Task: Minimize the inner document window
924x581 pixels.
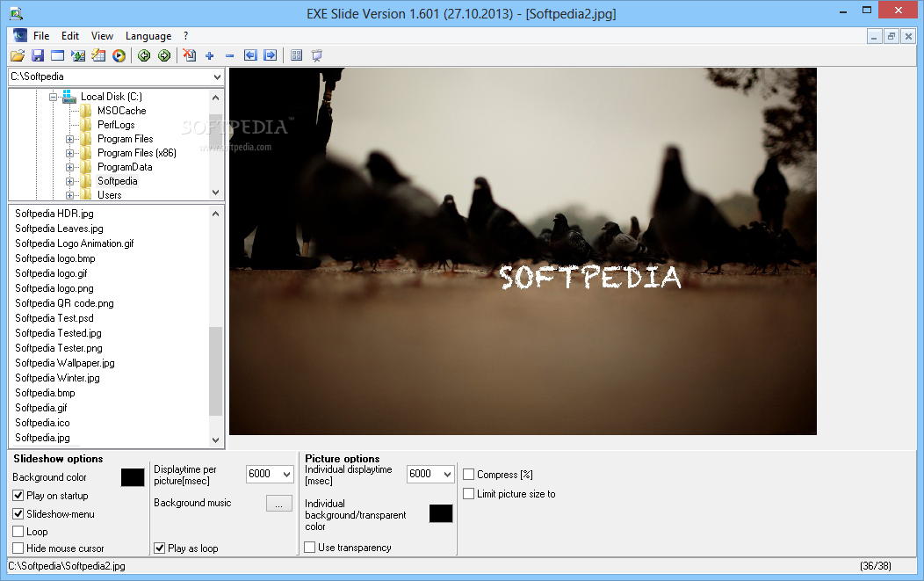Action: (x=874, y=37)
